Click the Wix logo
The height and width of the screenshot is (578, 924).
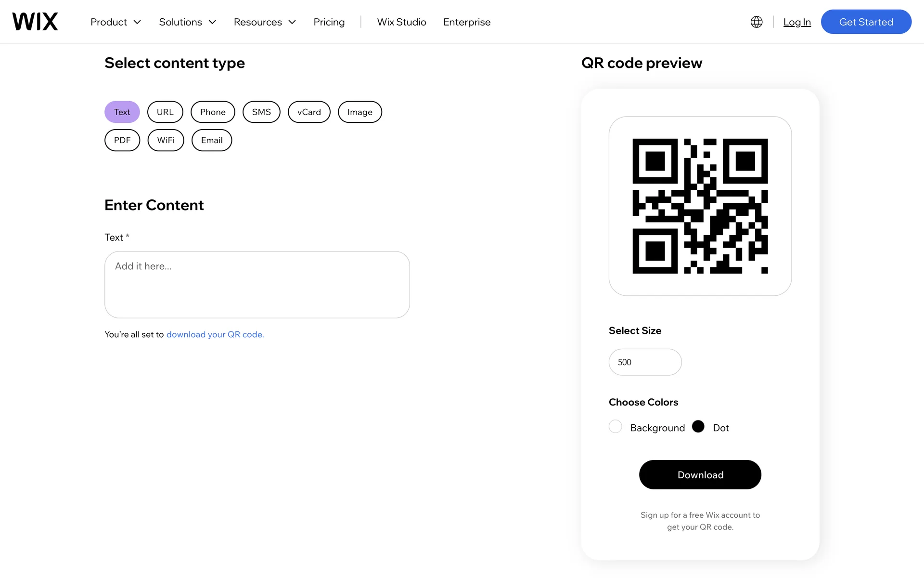coord(35,22)
